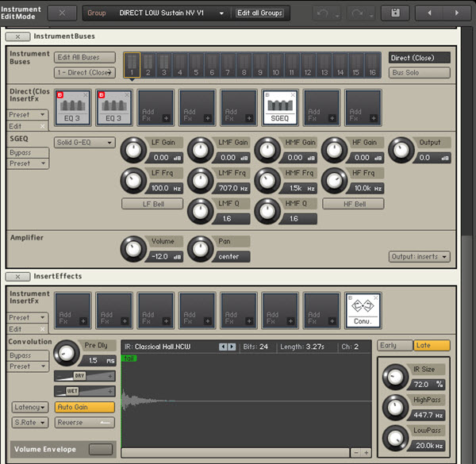Image resolution: width=476 pixels, height=464 pixels.
Task: Toggle Reverse impulse button
Action: (x=85, y=423)
